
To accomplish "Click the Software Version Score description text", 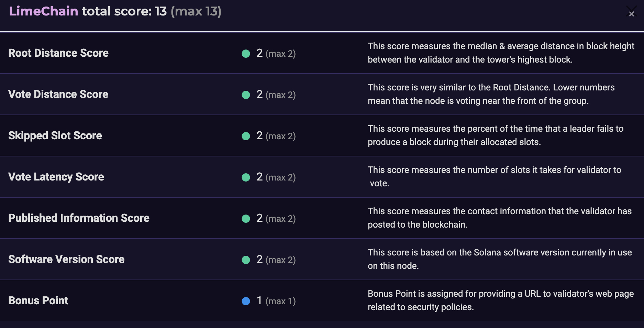I will click(x=499, y=259).
